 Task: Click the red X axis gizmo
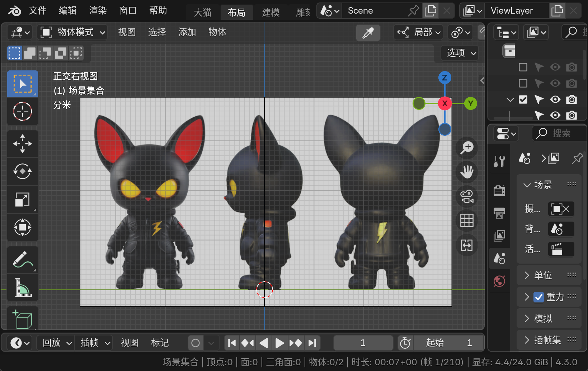click(445, 104)
